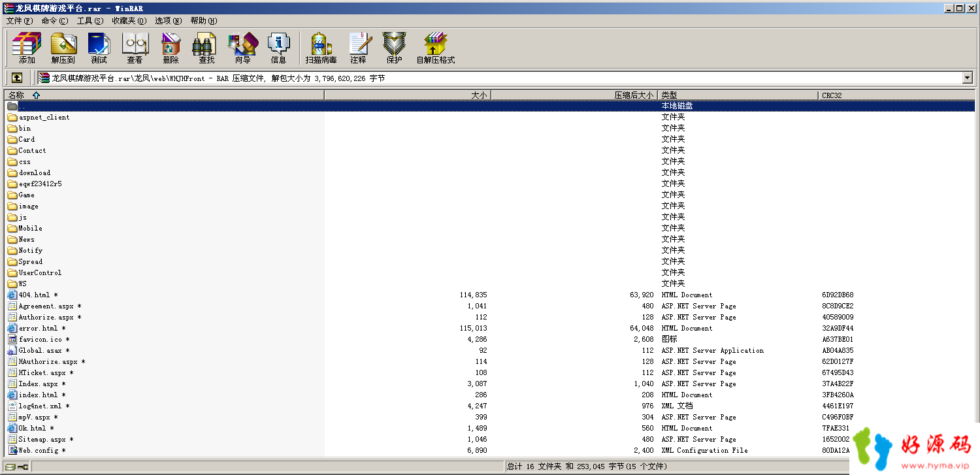Viewport: 980px width, 475px height.
Task: Sort by 名称 column header
Action: pos(164,95)
